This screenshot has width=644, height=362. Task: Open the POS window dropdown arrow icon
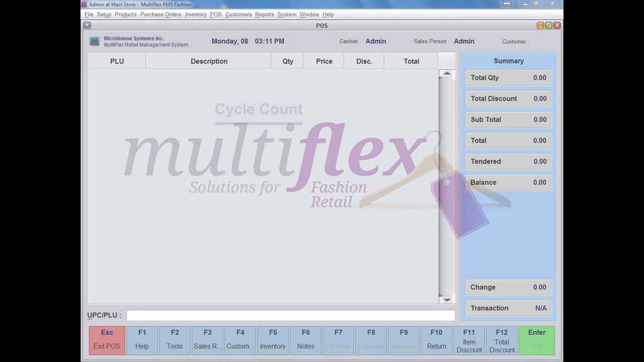[x=87, y=25]
